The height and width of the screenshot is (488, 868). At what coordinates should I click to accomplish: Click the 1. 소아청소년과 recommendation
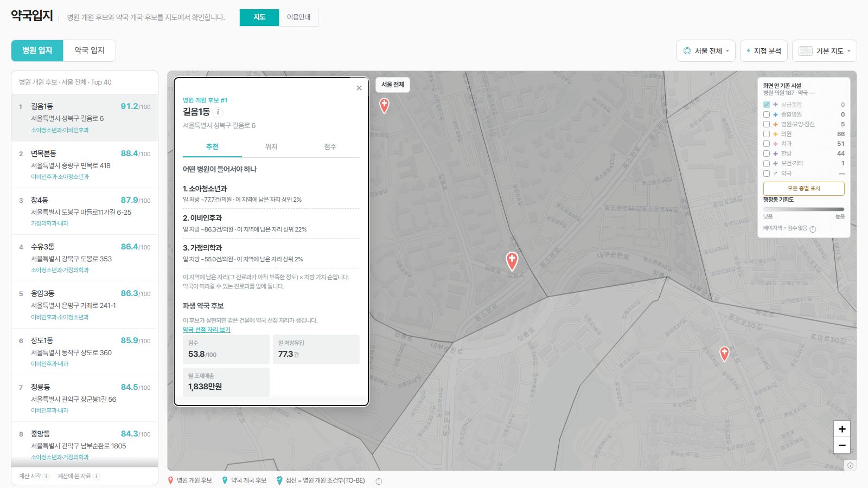point(271,194)
